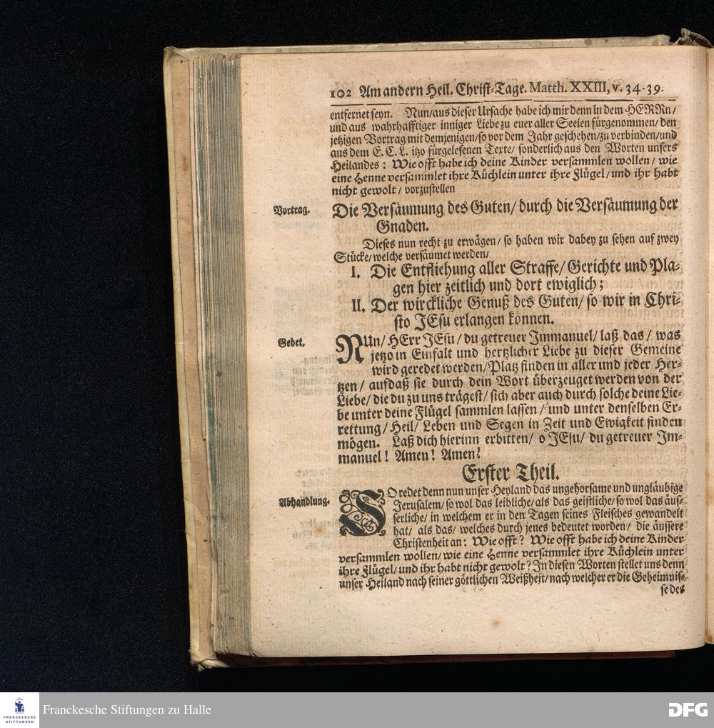Click the DFG logo in the footer
Screen dimensions: 714x728
tap(688, 709)
